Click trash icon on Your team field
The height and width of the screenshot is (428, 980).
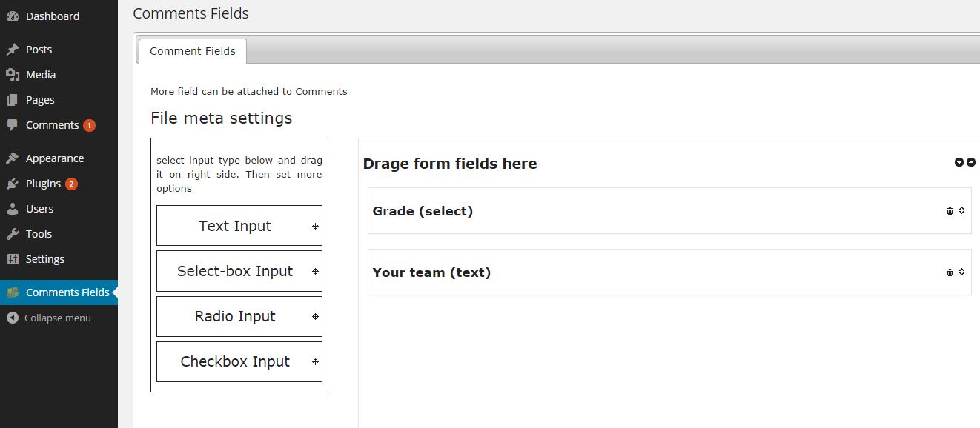click(950, 272)
